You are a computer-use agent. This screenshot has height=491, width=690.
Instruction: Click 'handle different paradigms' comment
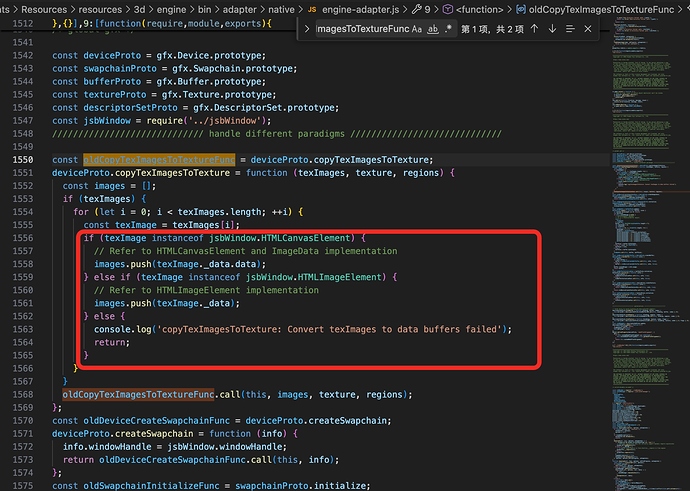[277, 134]
